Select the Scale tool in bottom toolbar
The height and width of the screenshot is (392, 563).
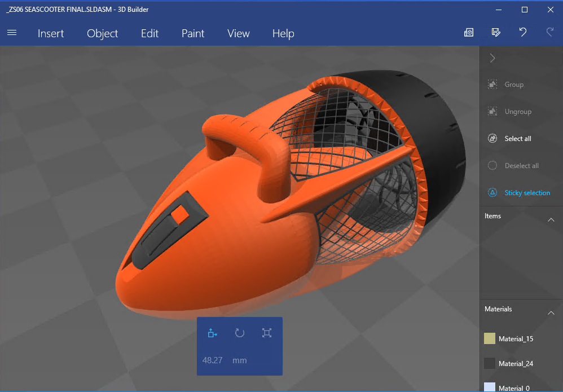pyautogui.click(x=267, y=333)
